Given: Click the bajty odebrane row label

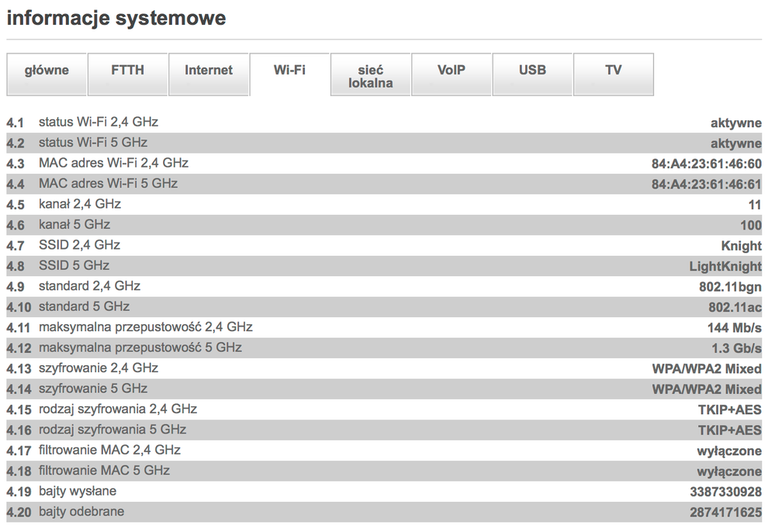Looking at the screenshot, I should [x=81, y=512].
